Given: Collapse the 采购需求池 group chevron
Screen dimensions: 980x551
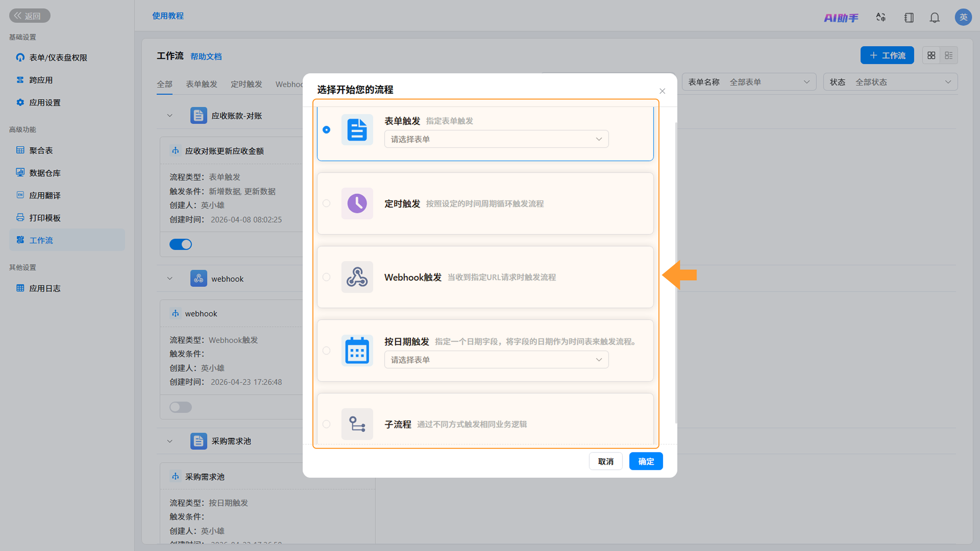Looking at the screenshot, I should [x=170, y=441].
